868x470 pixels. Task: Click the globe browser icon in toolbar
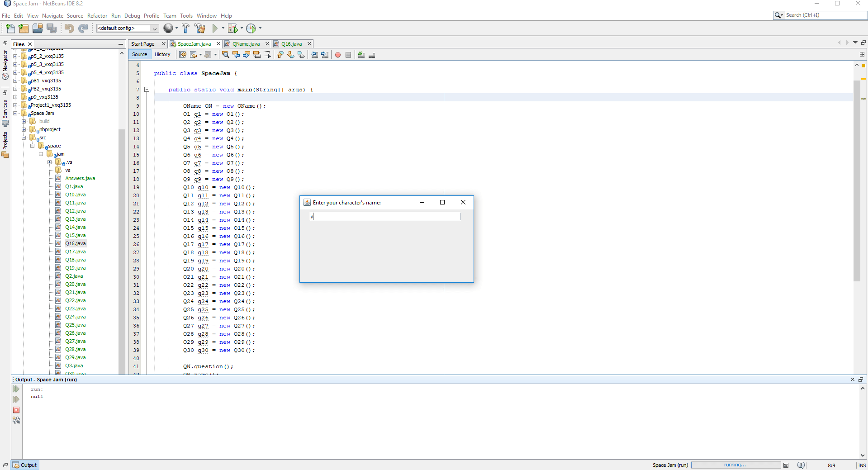point(168,28)
